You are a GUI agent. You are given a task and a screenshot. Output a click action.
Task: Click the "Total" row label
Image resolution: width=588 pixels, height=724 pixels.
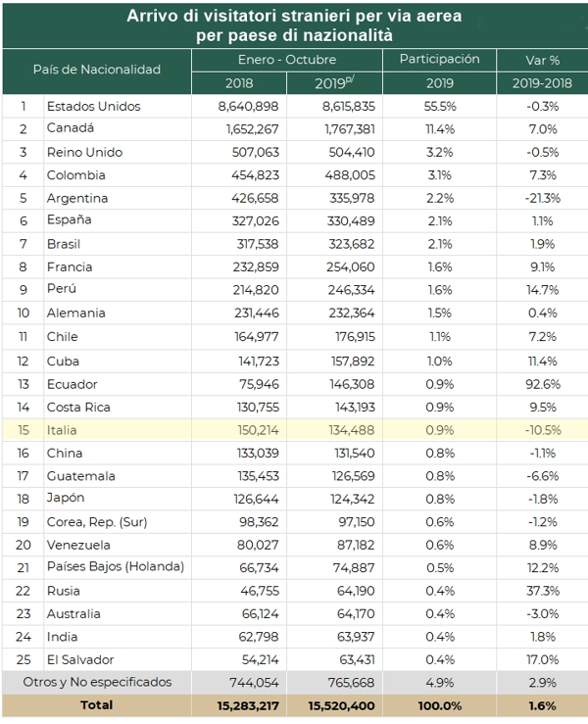(x=96, y=704)
